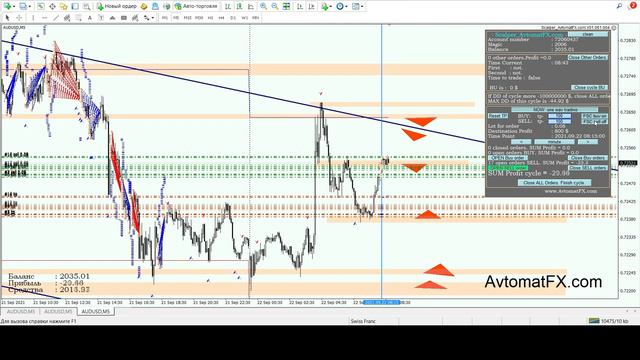Expand the Templates dropdown arrow
Screen dimensions: 640x360
pos(362,6)
